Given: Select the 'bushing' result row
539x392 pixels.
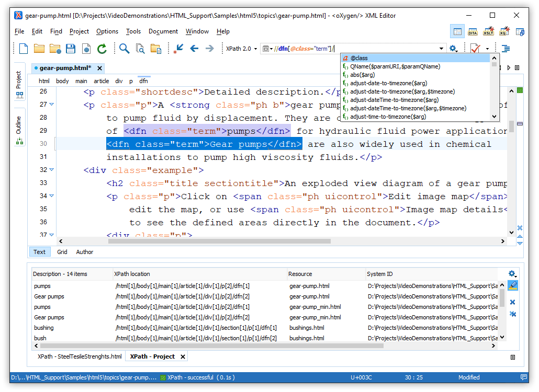Looking at the screenshot, I should [x=265, y=328].
